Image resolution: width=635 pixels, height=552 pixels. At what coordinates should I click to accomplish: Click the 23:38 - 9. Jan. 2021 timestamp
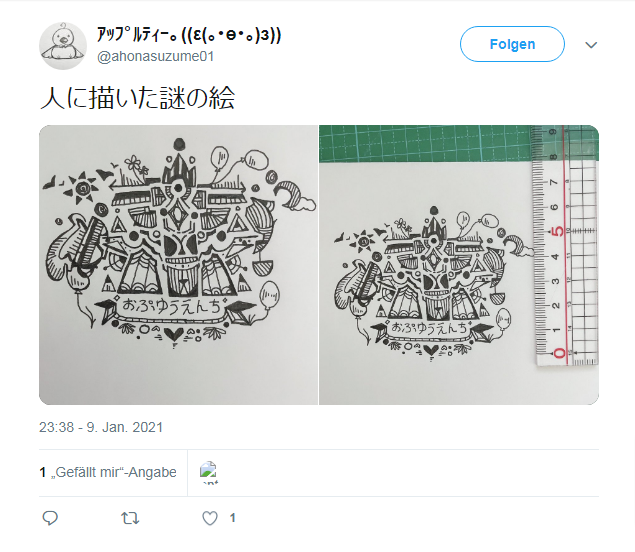pos(101,427)
